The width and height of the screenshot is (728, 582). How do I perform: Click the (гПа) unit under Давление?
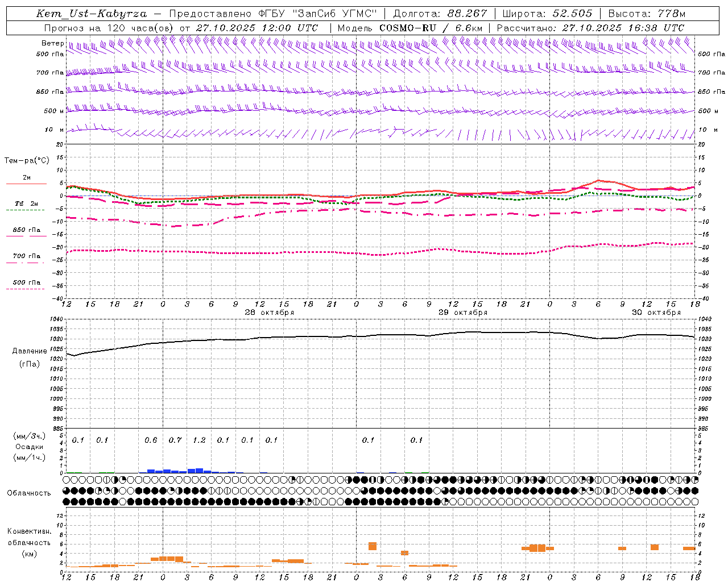click(30, 364)
